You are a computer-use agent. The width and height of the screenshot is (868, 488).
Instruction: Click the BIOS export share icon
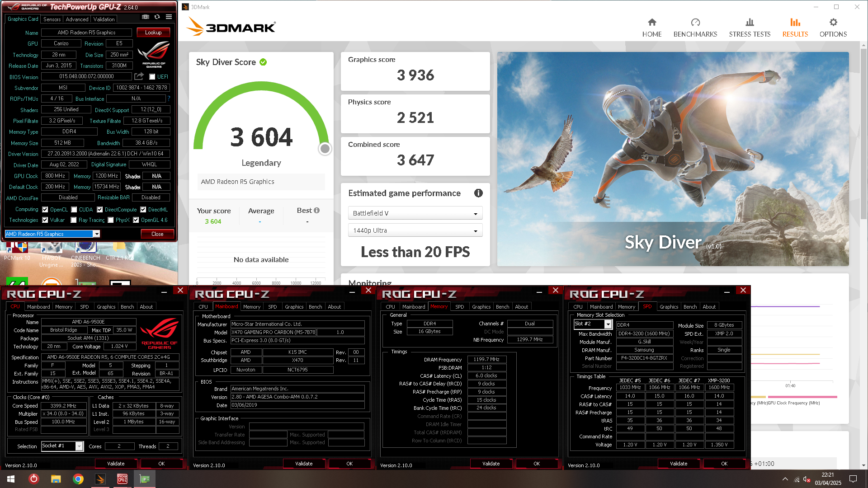(x=139, y=76)
